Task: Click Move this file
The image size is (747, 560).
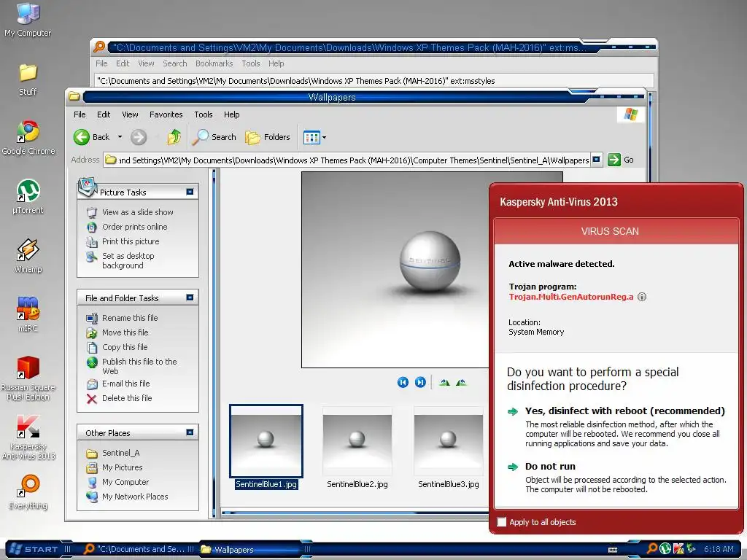Action: coord(125,332)
